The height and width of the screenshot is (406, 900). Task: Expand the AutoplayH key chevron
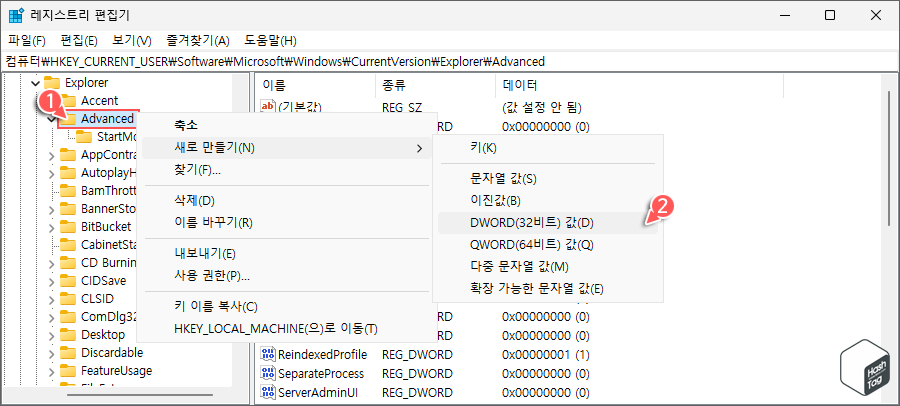[x=52, y=173]
